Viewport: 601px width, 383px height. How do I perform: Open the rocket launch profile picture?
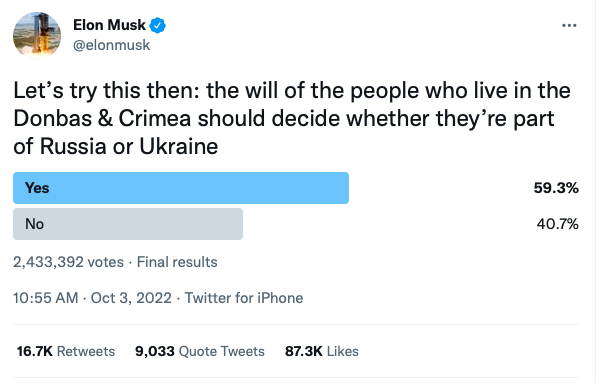pyautogui.click(x=37, y=35)
